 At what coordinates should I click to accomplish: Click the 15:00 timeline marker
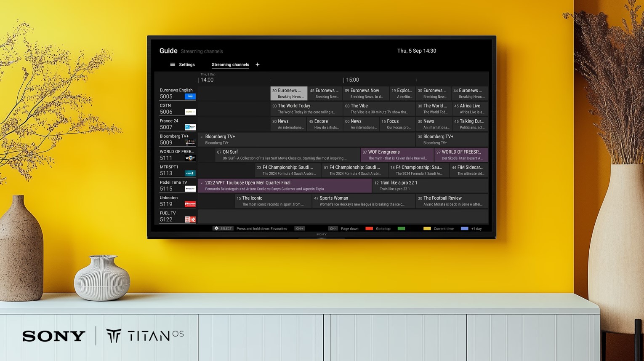[x=352, y=80]
